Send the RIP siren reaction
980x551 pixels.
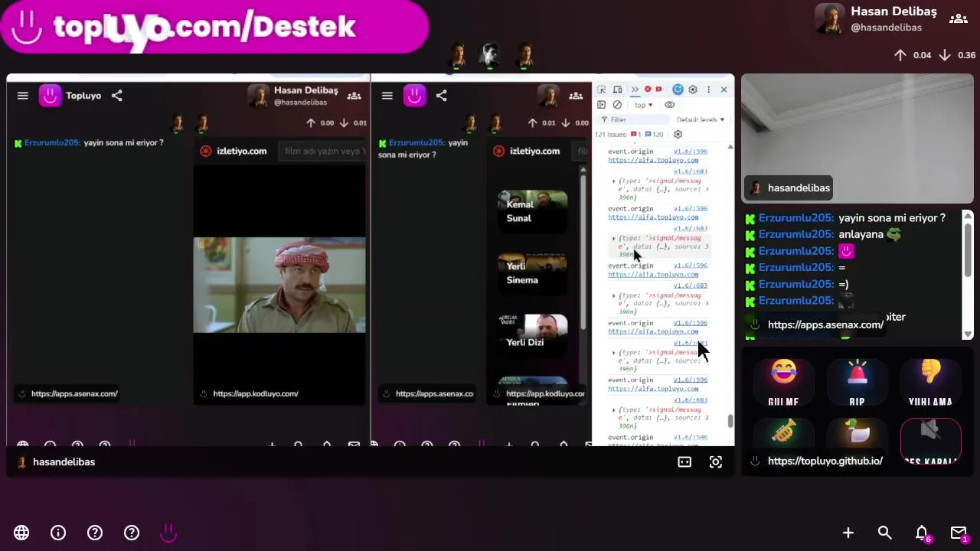pyautogui.click(x=857, y=383)
